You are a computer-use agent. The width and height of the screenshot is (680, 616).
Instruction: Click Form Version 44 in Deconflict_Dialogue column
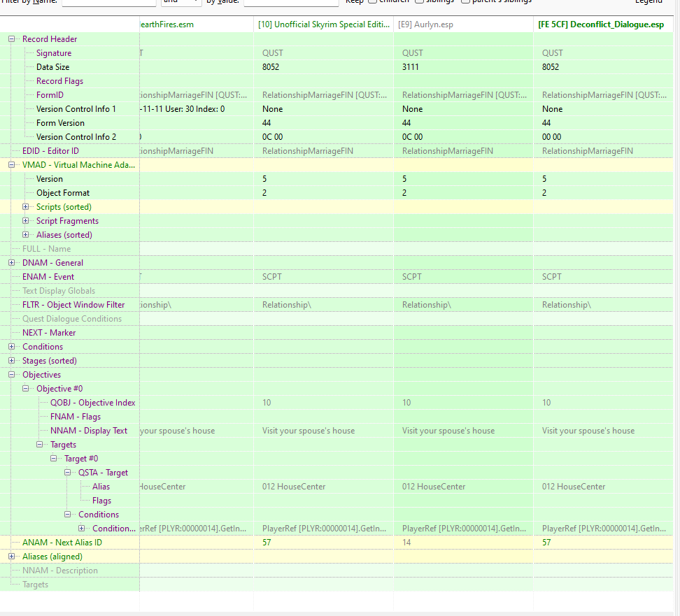[x=546, y=122]
